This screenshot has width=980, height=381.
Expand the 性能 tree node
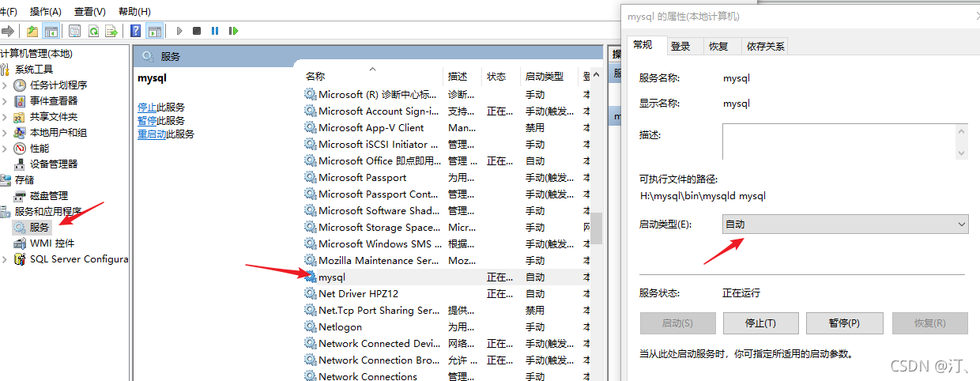[5, 148]
